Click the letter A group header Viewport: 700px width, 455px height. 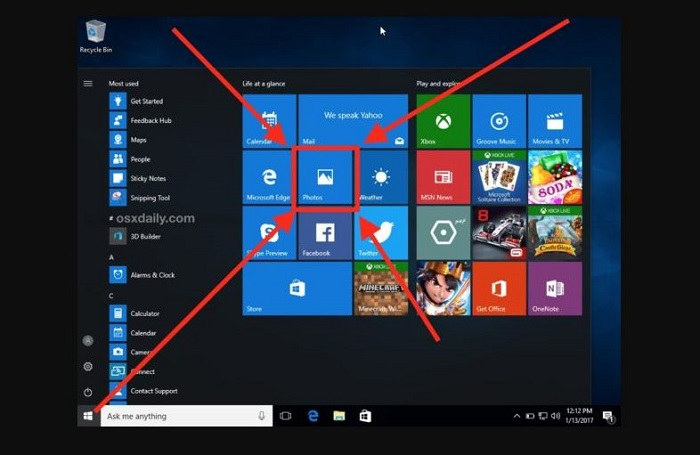111,257
